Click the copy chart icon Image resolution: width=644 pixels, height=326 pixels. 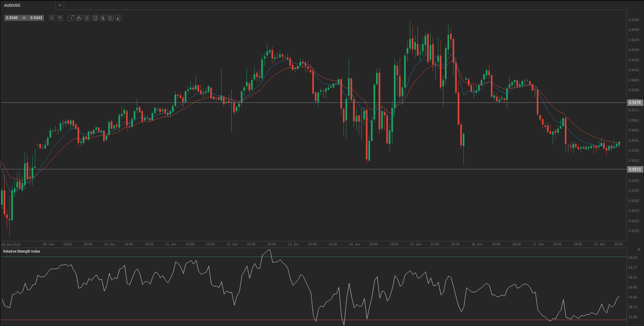(103, 18)
